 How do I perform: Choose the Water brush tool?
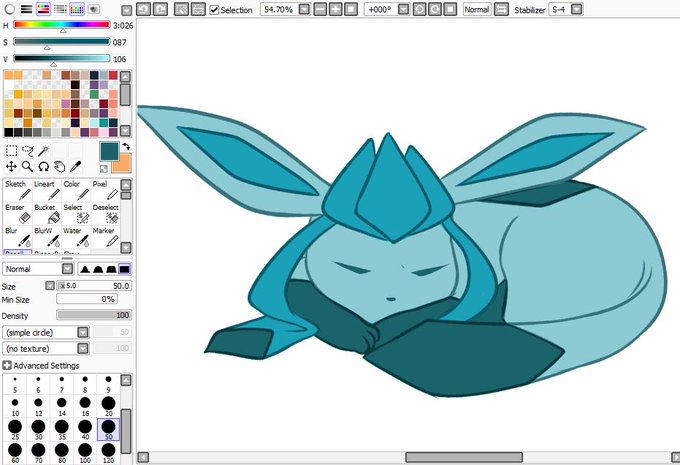point(76,237)
